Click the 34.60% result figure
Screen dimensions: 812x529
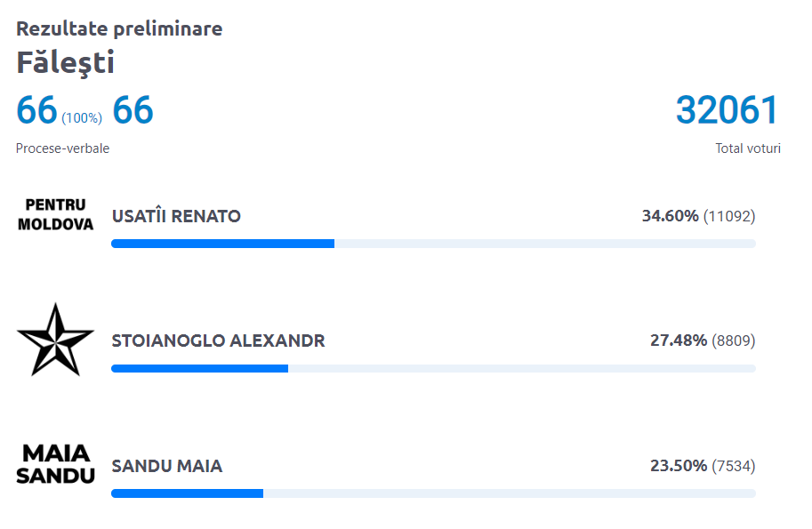(x=670, y=216)
